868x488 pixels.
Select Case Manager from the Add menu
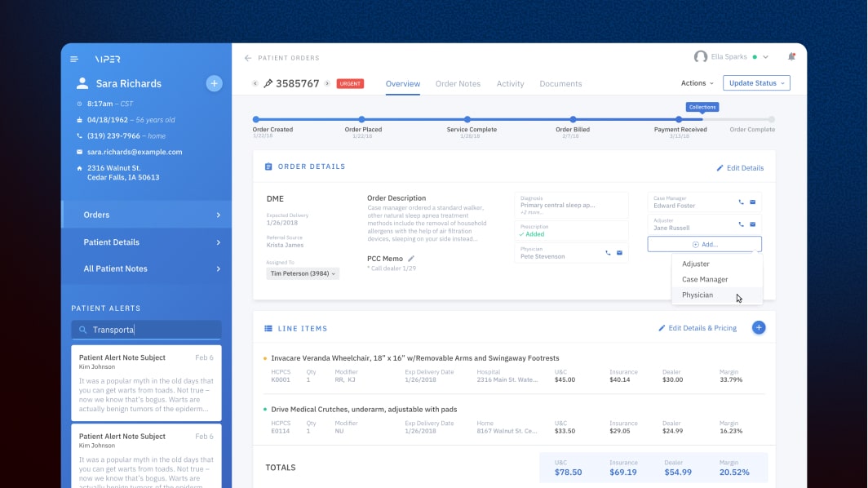(x=717, y=279)
